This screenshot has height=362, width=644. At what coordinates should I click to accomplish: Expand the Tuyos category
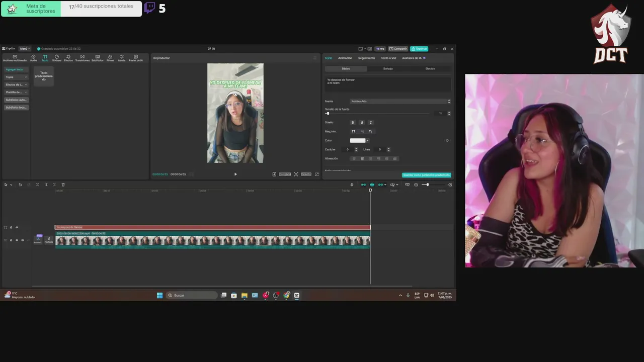point(16,77)
